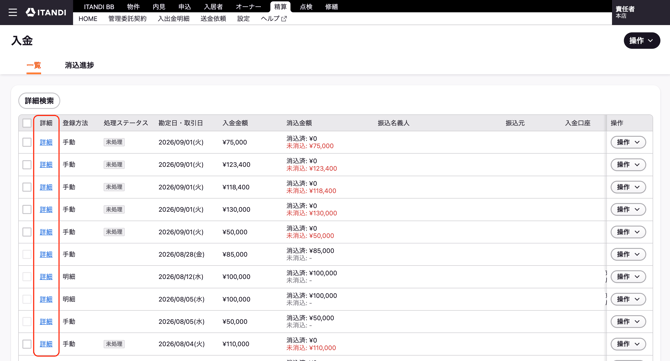Open the 精算 top menu
Screen dimensions: 670x361
point(280,7)
